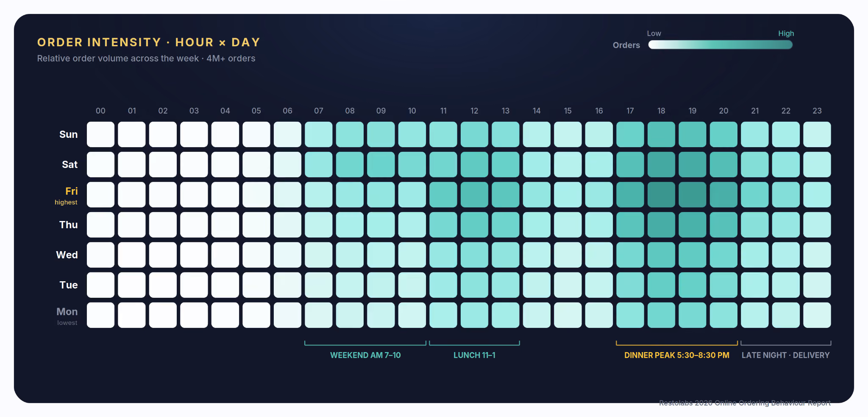
Task: Select the Monday 00:00 heatmap cell
Action: 100,315
